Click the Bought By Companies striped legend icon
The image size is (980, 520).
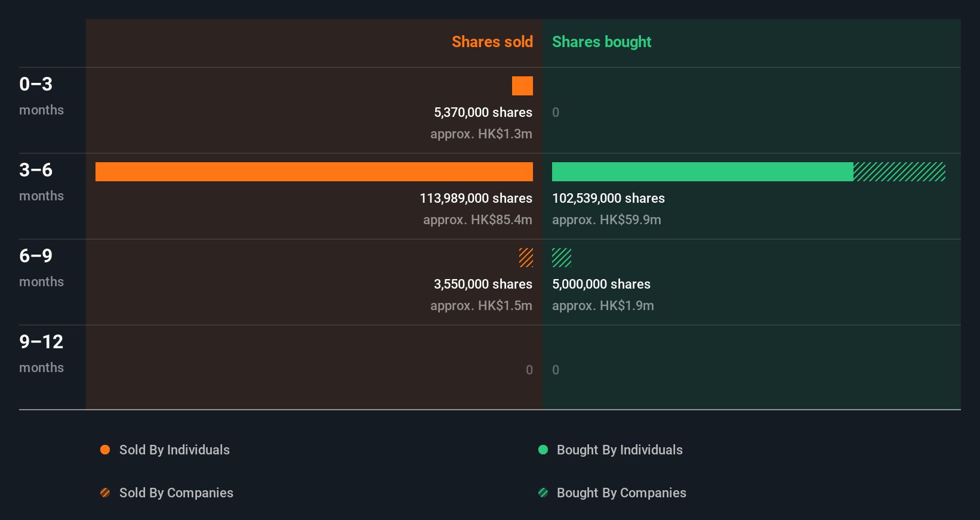543,493
